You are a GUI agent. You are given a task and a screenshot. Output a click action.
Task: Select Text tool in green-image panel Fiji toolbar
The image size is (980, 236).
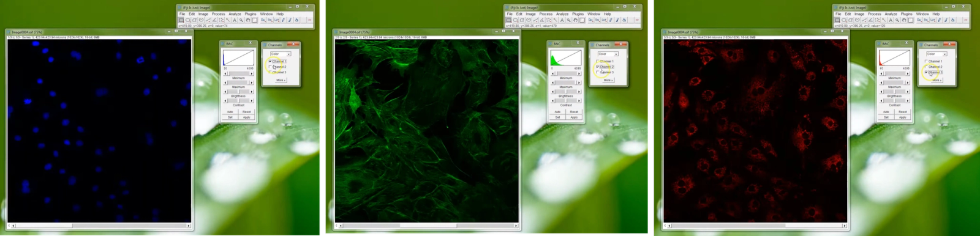(562, 20)
